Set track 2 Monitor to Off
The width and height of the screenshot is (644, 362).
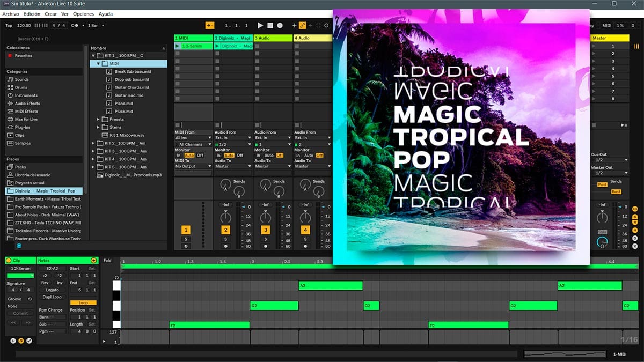click(x=240, y=156)
